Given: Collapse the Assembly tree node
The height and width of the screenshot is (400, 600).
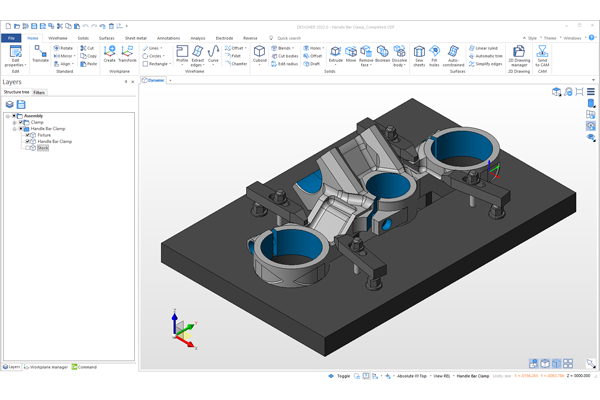Looking at the screenshot, I should pyautogui.click(x=8, y=116).
